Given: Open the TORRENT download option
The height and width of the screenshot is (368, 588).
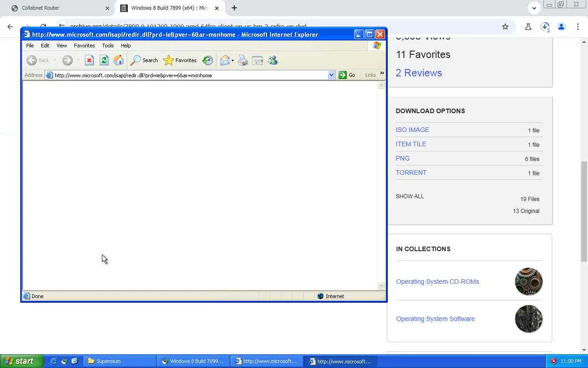Looking at the screenshot, I should (x=411, y=172).
